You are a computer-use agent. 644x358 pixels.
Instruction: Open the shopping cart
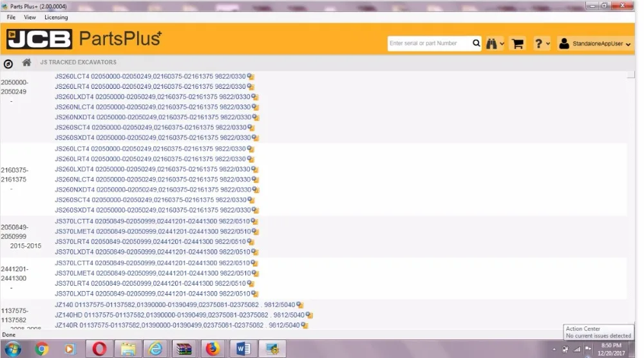click(x=518, y=44)
